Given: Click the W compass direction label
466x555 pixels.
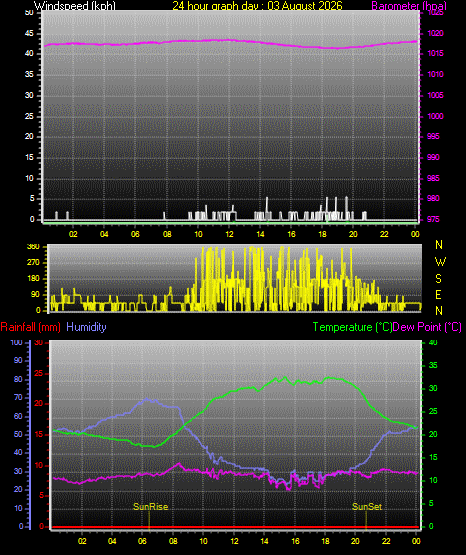Looking at the screenshot, I should click(x=440, y=262).
